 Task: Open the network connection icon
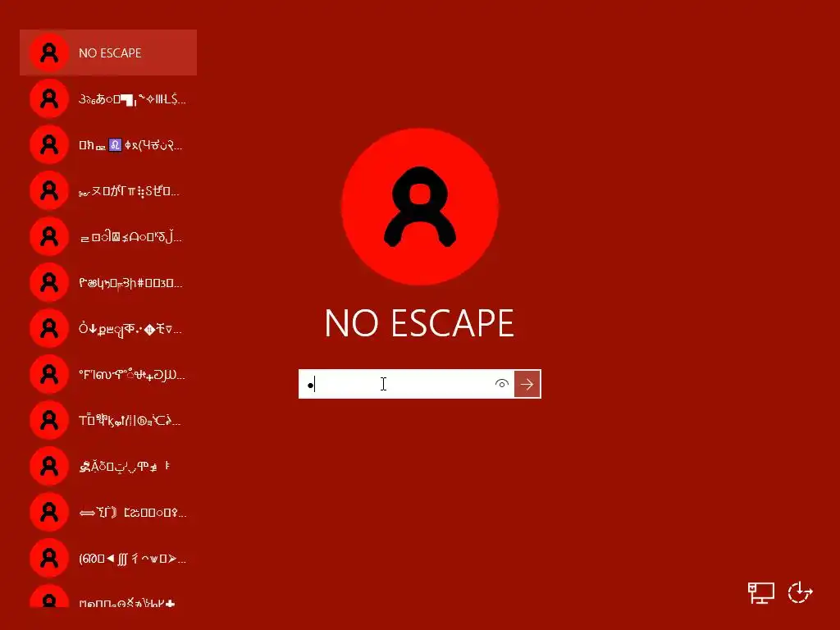[x=760, y=592]
